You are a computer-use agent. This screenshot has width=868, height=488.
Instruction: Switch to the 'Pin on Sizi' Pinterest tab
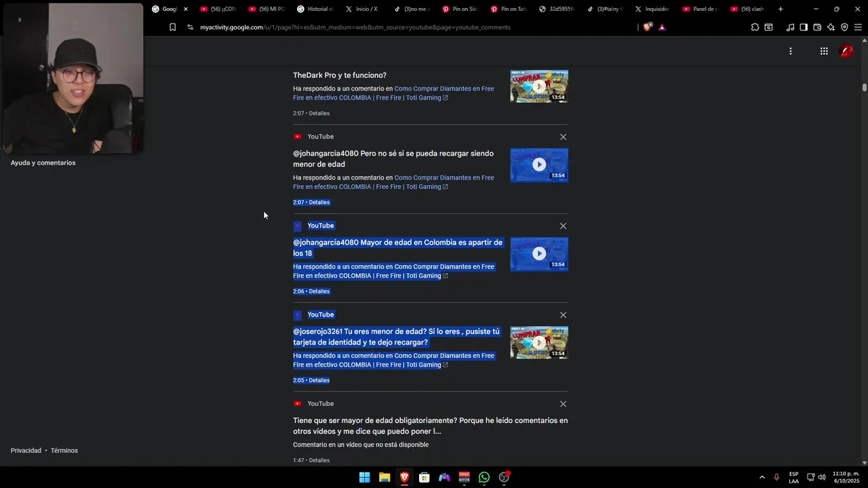(x=461, y=9)
